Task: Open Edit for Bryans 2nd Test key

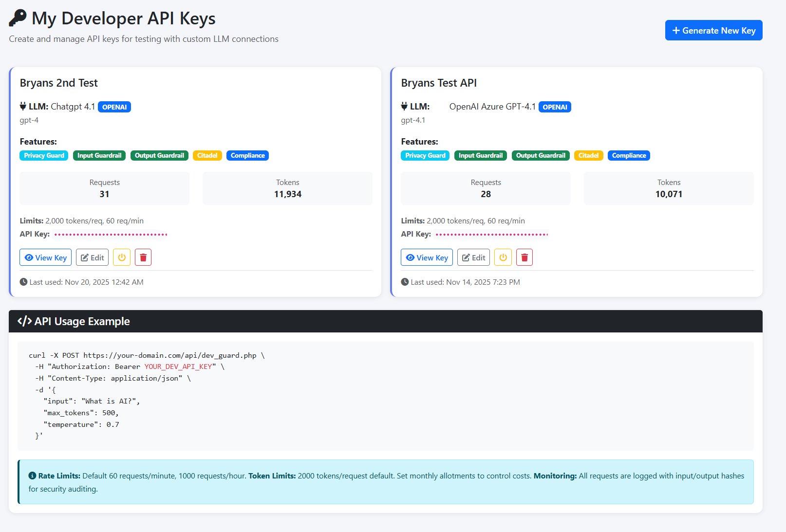Action: (92, 257)
